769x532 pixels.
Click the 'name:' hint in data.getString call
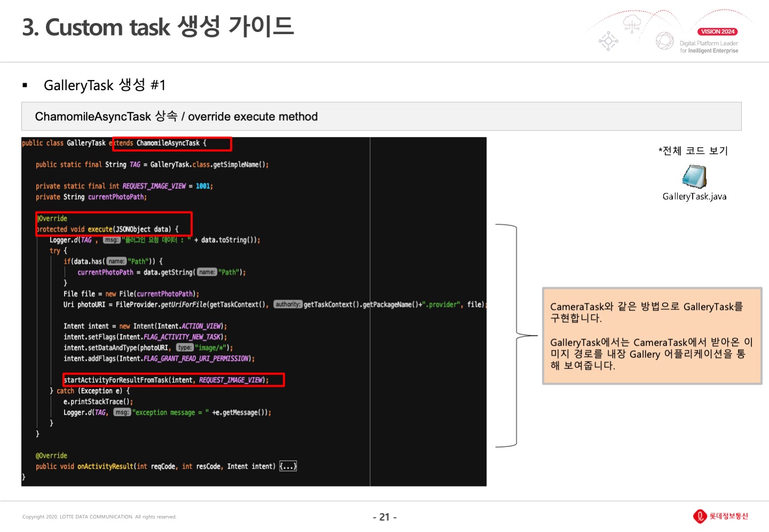click(x=207, y=272)
